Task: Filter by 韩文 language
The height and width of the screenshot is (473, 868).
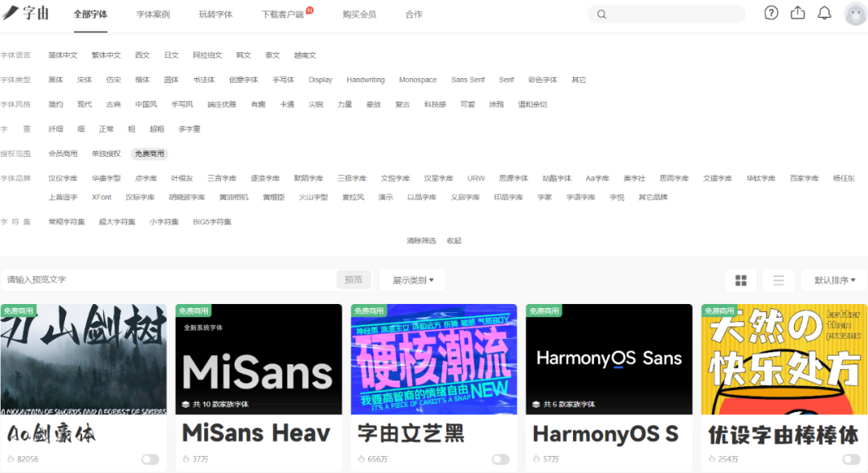Action: [243, 56]
